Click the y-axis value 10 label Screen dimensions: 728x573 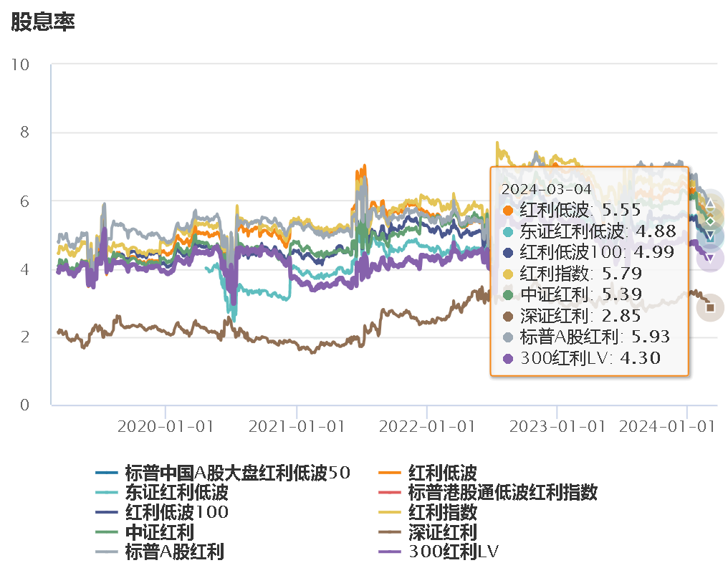pyautogui.click(x=21, y=64)
